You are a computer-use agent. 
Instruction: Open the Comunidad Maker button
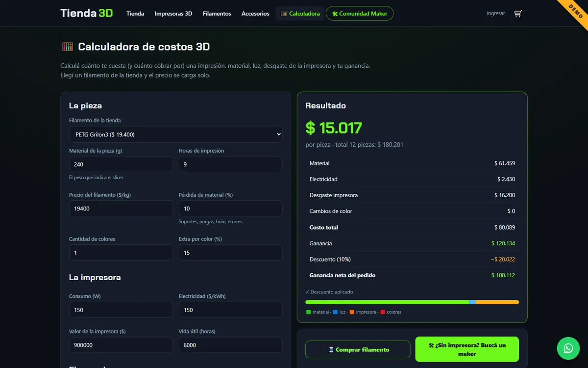[x=360, y=14]
